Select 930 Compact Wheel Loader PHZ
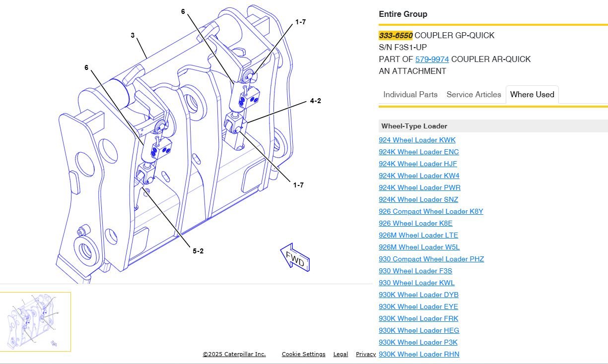 431,259
